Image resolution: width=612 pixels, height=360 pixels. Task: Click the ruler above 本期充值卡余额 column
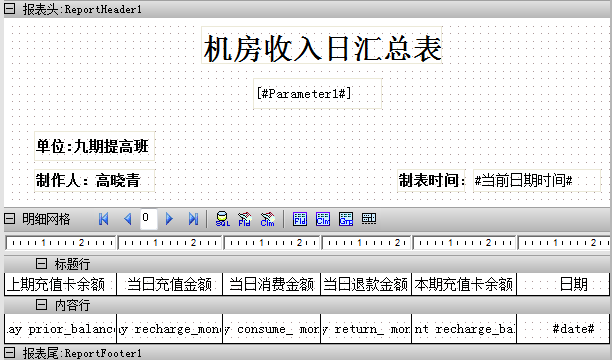tap(464, 242)
